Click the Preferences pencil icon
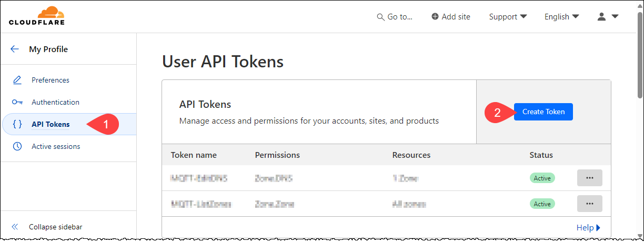Image resolution: width=644 pixels, height=242 pixels. [17, 80]
